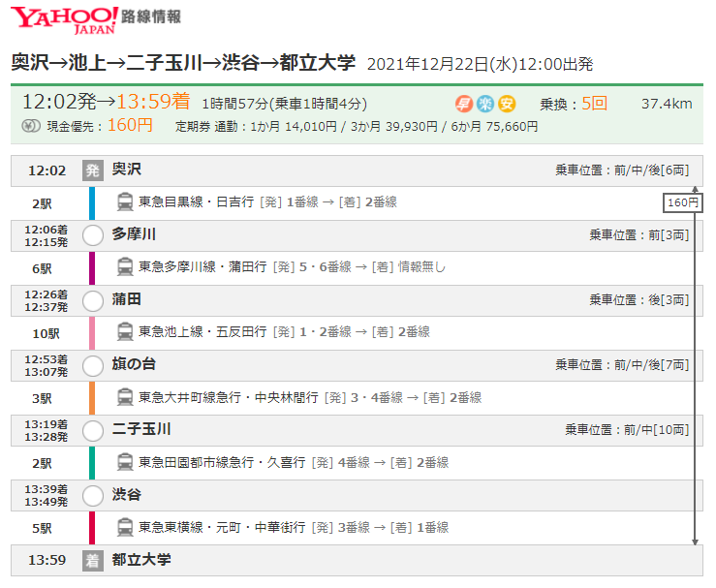Click the 12:02 departure time at 奥沢
Screen dimensions: 716x588
click(47, 171)
